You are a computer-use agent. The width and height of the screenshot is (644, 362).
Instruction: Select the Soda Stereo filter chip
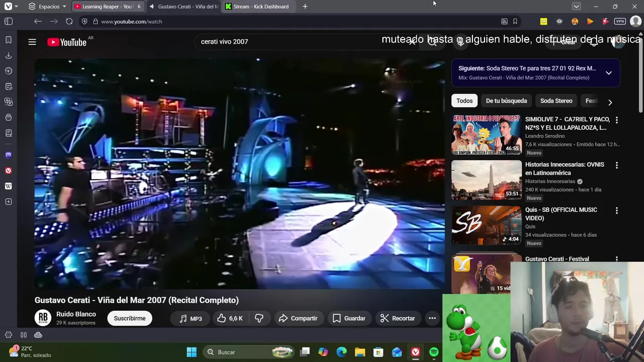pos(556,101)
